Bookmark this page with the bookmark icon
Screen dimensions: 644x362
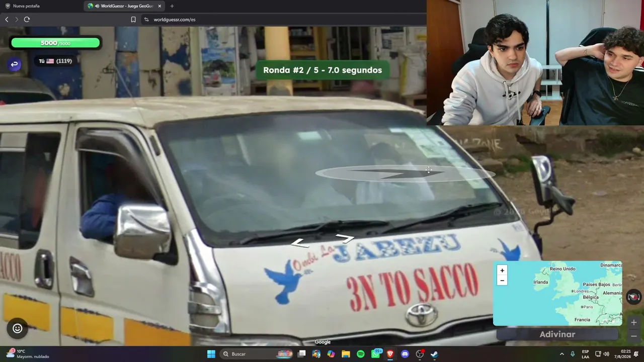pyautogui.click(x=133, y=20)
